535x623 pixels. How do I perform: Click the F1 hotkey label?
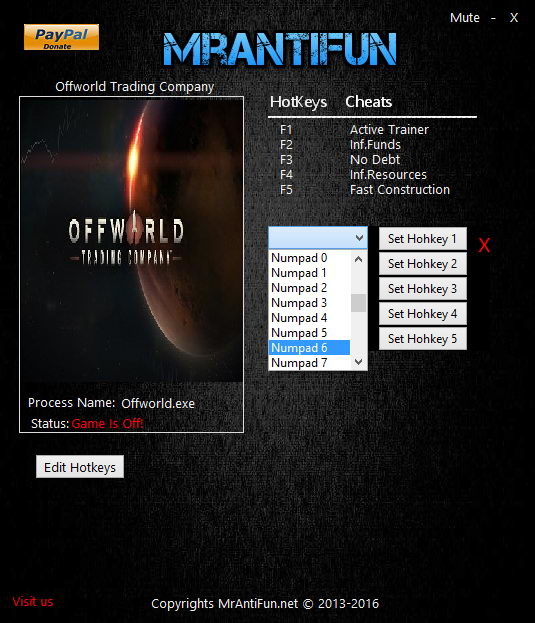click(286, 130)
